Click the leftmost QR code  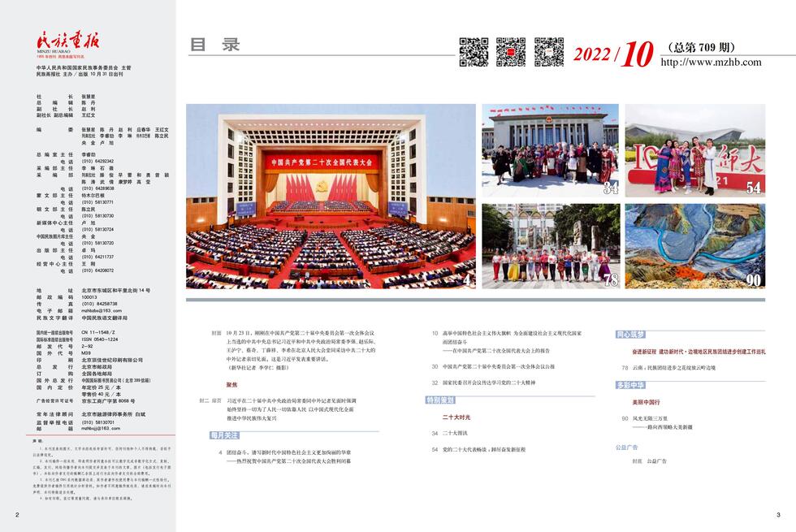[474, 52]
